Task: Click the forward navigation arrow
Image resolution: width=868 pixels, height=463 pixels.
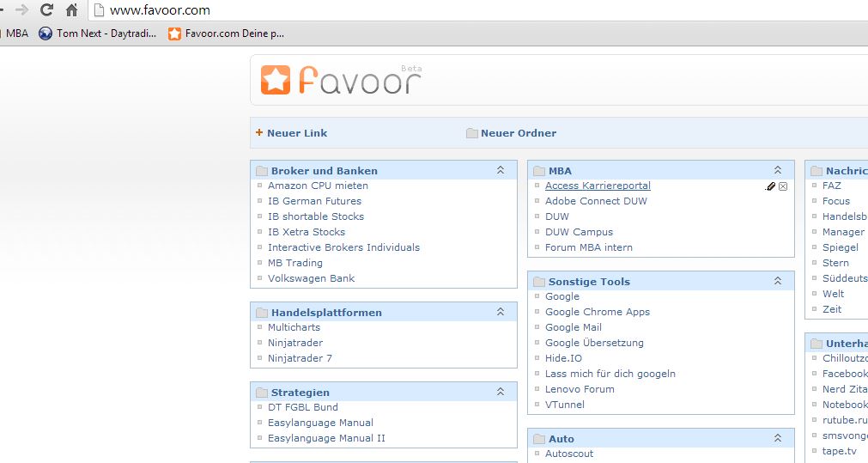Action: pyautogui.click(x=21, y=9)
